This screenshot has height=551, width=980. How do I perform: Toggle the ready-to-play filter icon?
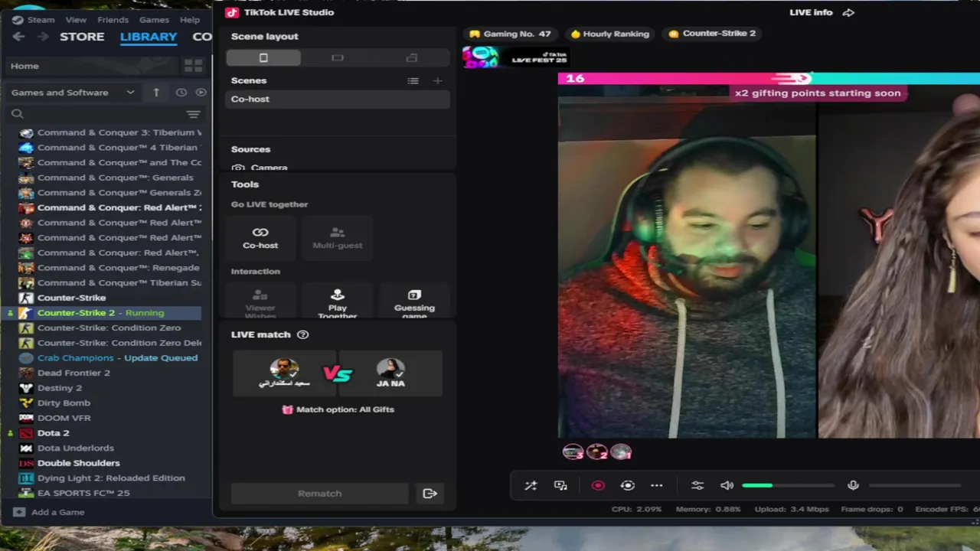coord(201,93)
